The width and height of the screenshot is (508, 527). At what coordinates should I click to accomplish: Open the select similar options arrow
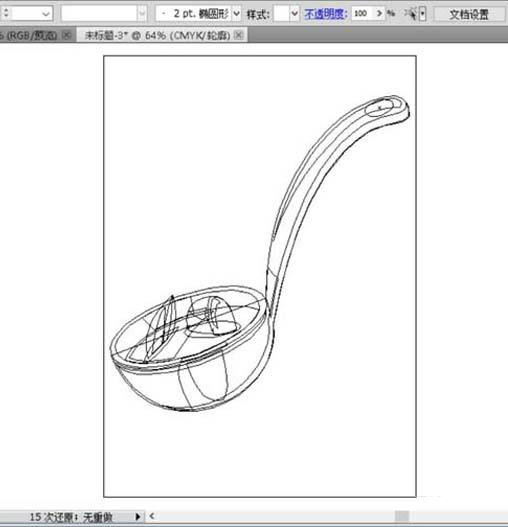point(422,14)
